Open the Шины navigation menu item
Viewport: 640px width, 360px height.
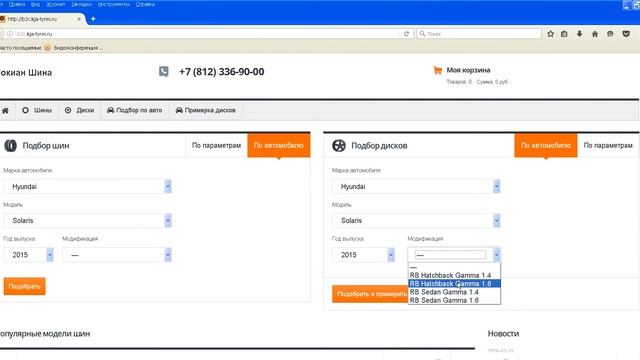click(x=37, y=110)
